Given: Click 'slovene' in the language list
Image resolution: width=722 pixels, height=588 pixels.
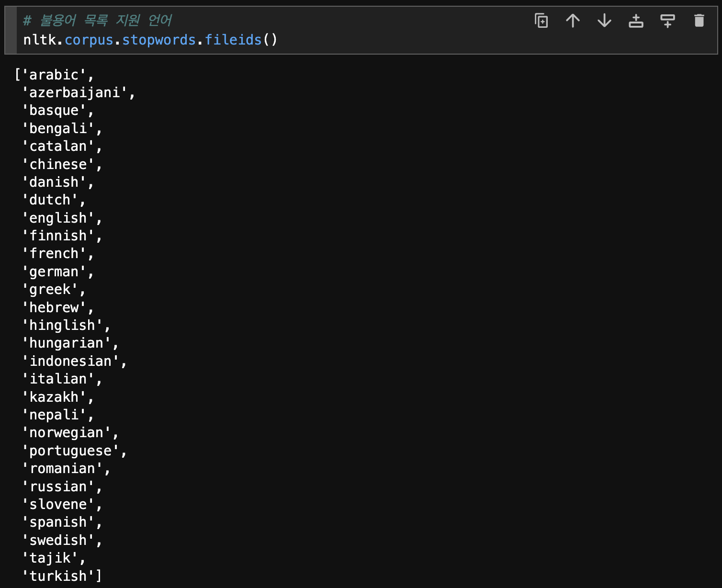Looking at the screenshot, I should click(58, 504).
